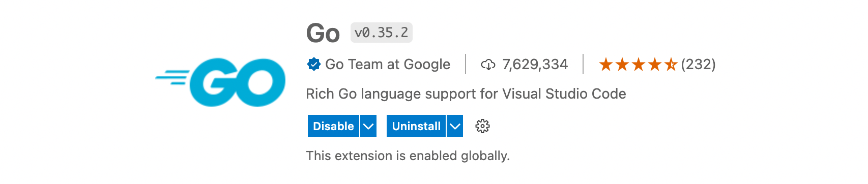
Task: Click the cloud download install icon
Action: pos(488,65)
